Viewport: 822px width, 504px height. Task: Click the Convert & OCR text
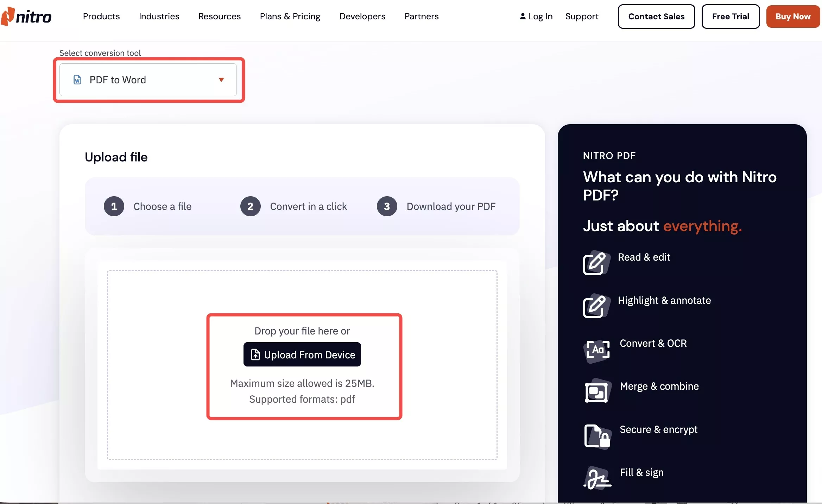[x=653, y=343]
